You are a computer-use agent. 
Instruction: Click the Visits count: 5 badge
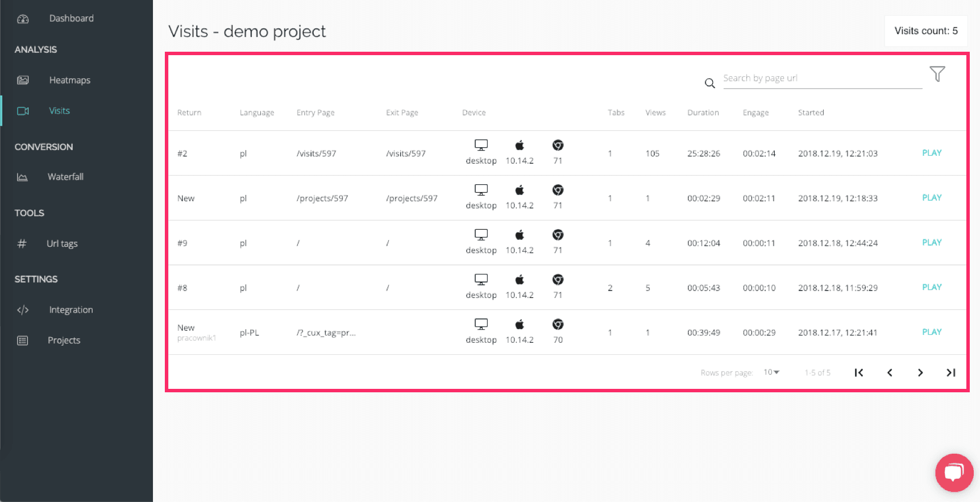tap(926, 31)
